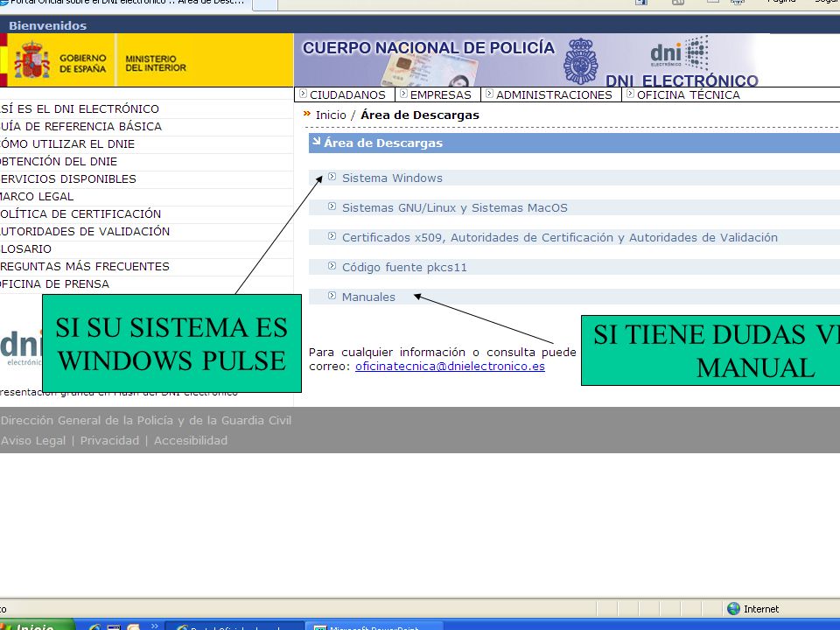
Task: Expand the Certificados x509 download section
Action: click(559, 237)
